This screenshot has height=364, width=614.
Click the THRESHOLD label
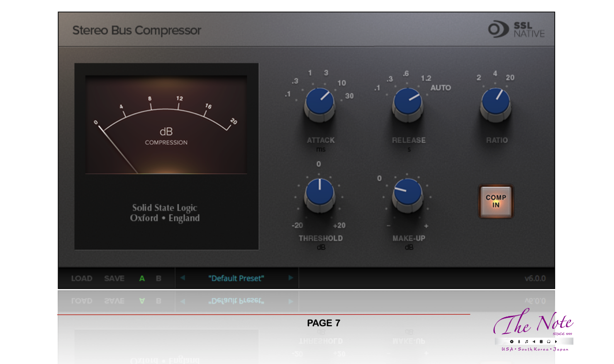coord(321,238)
